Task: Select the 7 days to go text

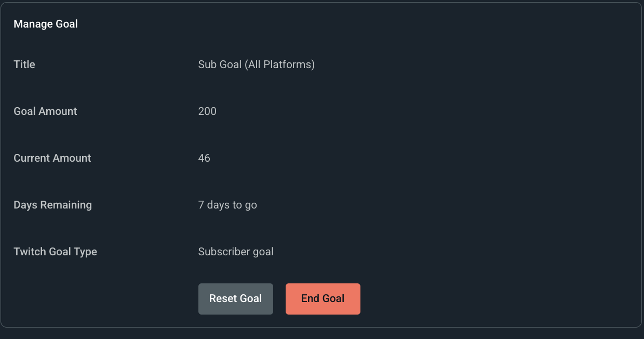Action: tap(227, 205)
